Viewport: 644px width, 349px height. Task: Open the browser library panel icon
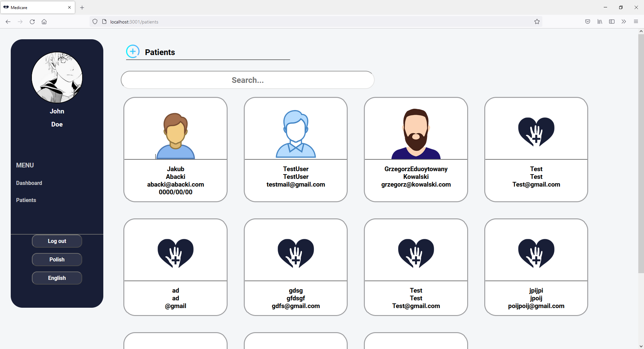[x=600, y=21]
